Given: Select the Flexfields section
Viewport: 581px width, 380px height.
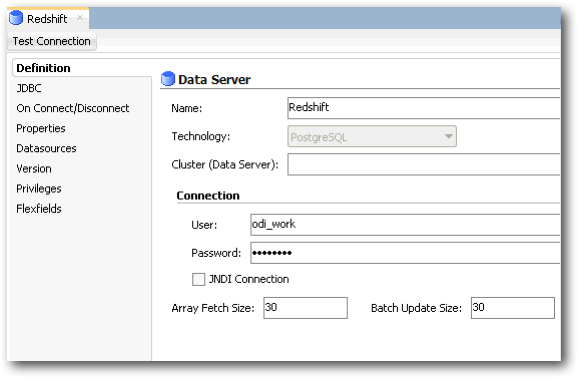Looking at the screenshot, I should click(39, 209).
